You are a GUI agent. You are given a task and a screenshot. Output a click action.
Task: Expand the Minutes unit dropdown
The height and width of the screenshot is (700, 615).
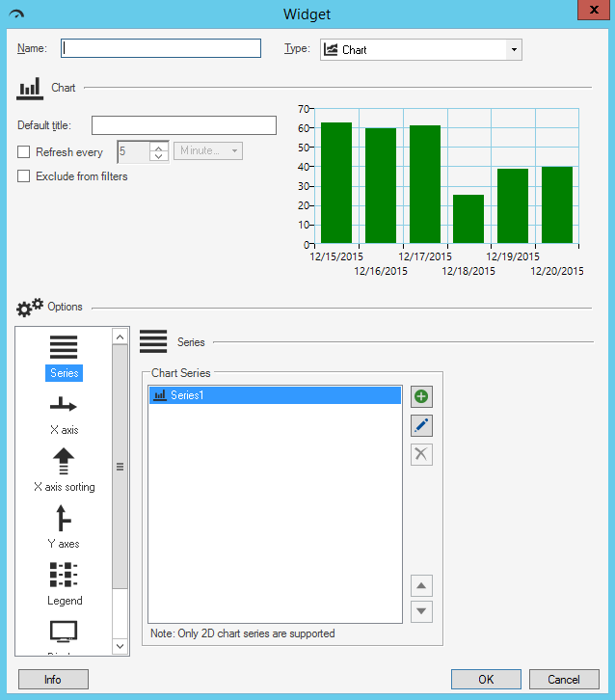(208, 151)
